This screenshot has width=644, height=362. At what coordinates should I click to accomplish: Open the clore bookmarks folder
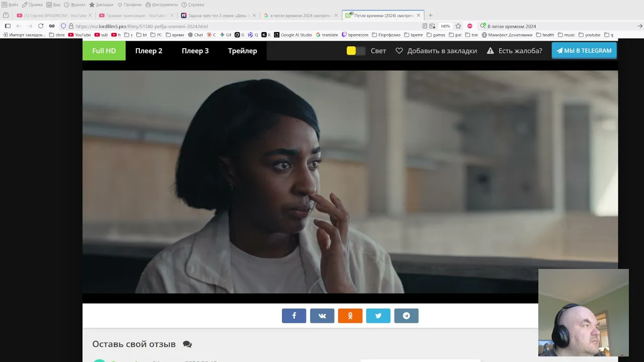[57, 35]
